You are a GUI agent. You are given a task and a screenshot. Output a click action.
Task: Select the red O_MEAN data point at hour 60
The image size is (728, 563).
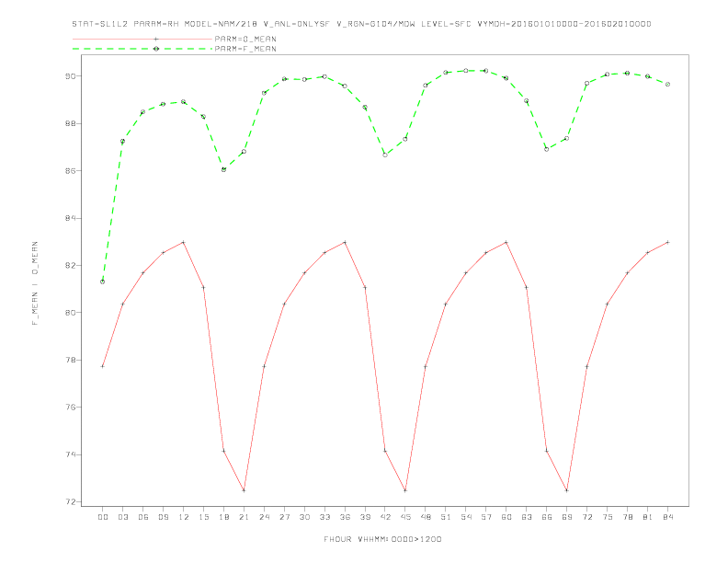point(506,243)
